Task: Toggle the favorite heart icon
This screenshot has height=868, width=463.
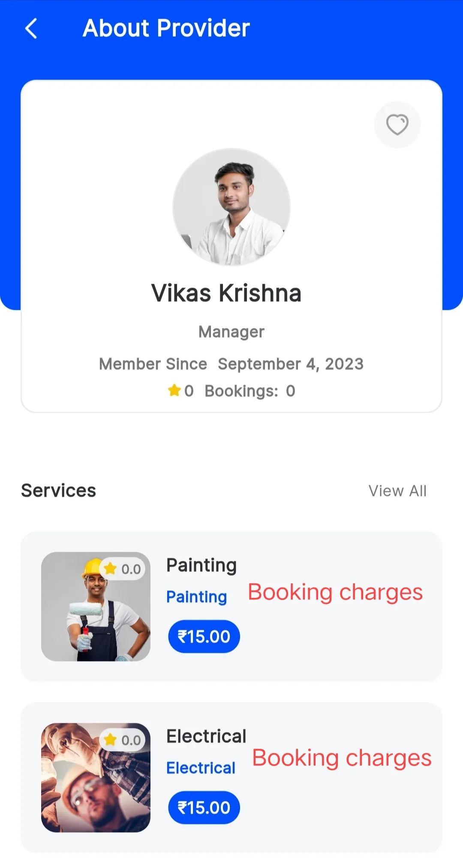Action: pyautogui.click(x=397, y=125)
